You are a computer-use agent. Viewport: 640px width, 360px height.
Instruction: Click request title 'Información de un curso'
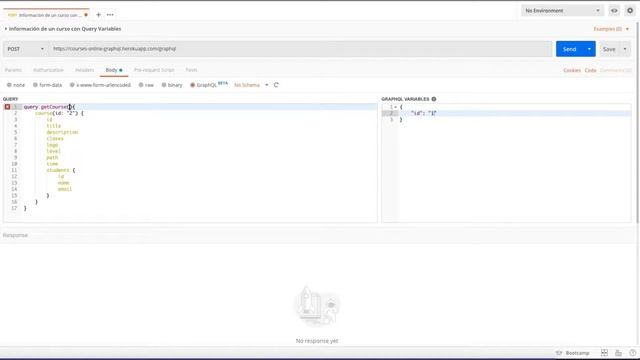click(x=65, y=29)
